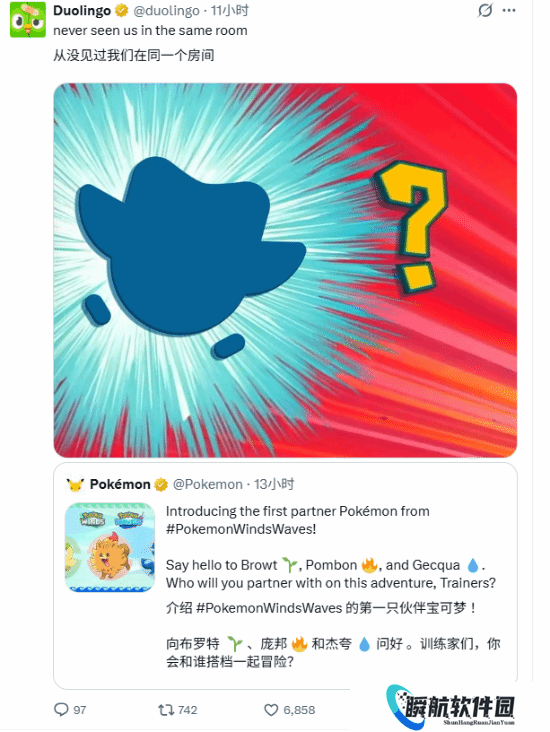
Task: Open the Winds Waves starter thumbnail
Action: pos(110,547)
